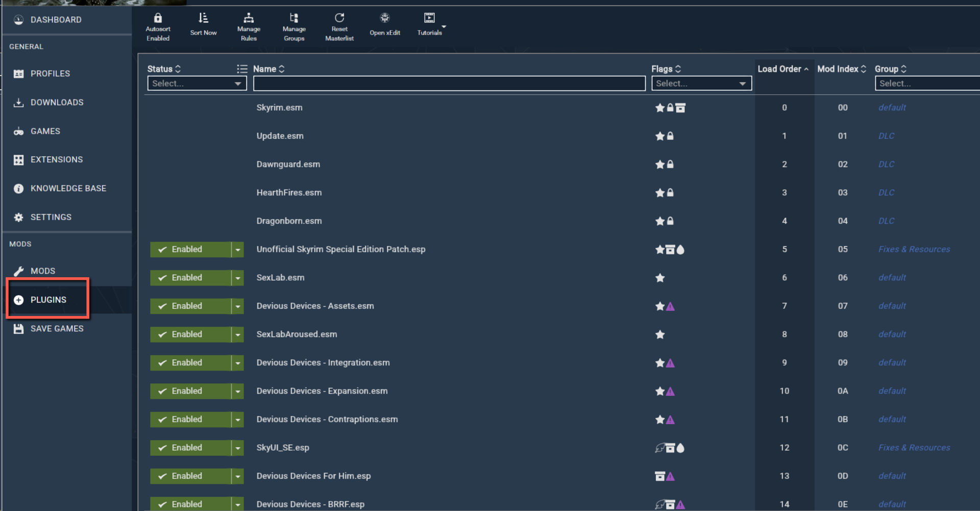Expand status dropdown arrow for SkyUI_SE.esp
The image size is (980, 511).
point(238,448)
